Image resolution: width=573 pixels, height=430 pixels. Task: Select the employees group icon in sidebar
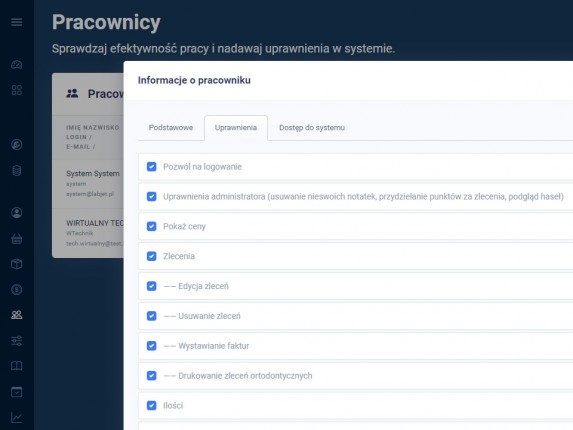[16, 315]
